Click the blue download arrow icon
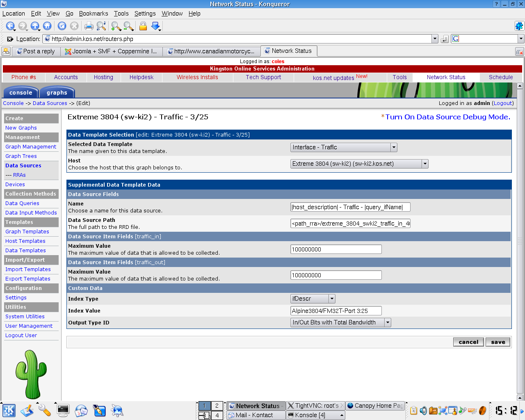 [x=155, y=26]
